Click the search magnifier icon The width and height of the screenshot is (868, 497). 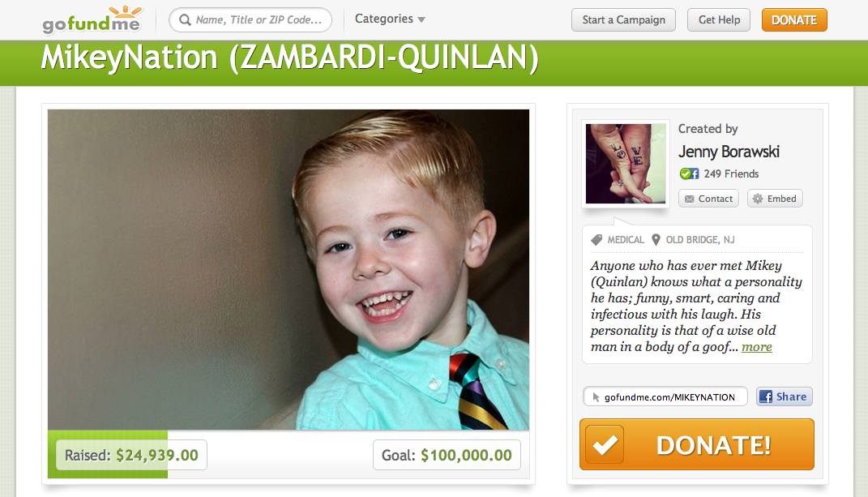coord(185,20)
